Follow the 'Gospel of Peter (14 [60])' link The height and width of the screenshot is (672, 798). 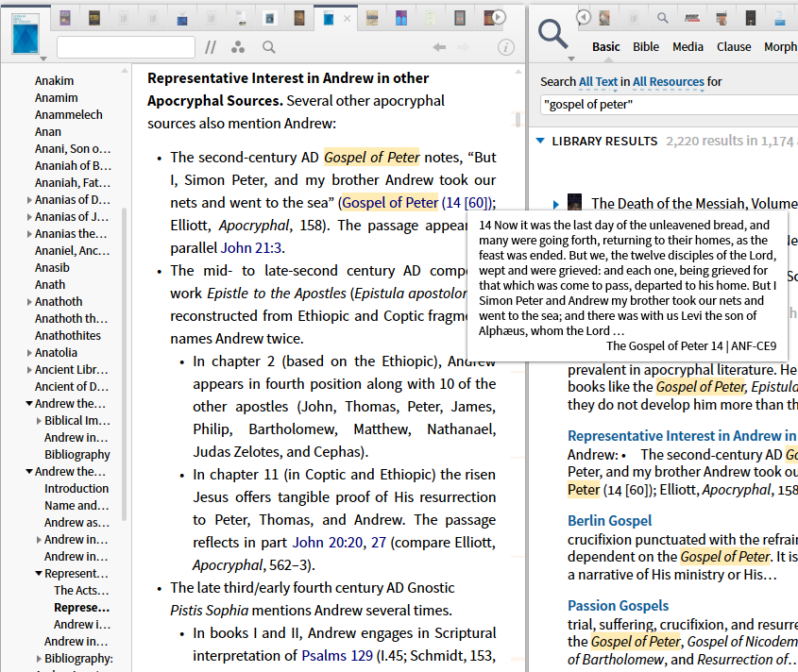click(x=416, y=203)
